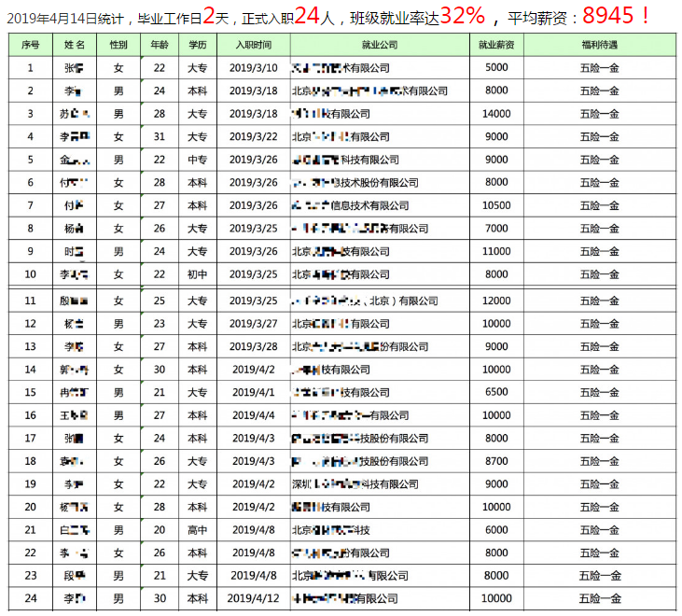Select the 2019/3/22 date cell
The width and height of the screenshot is (682, 616).
[253, 136]
